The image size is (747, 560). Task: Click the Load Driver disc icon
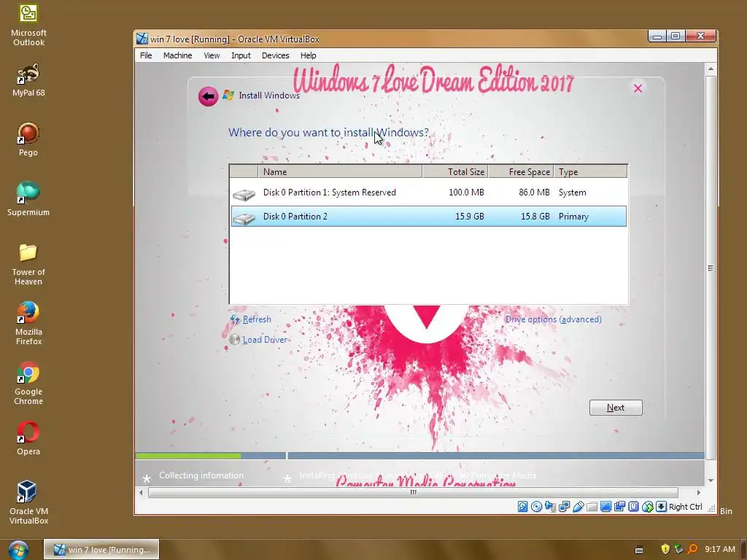tap(234, 340)
